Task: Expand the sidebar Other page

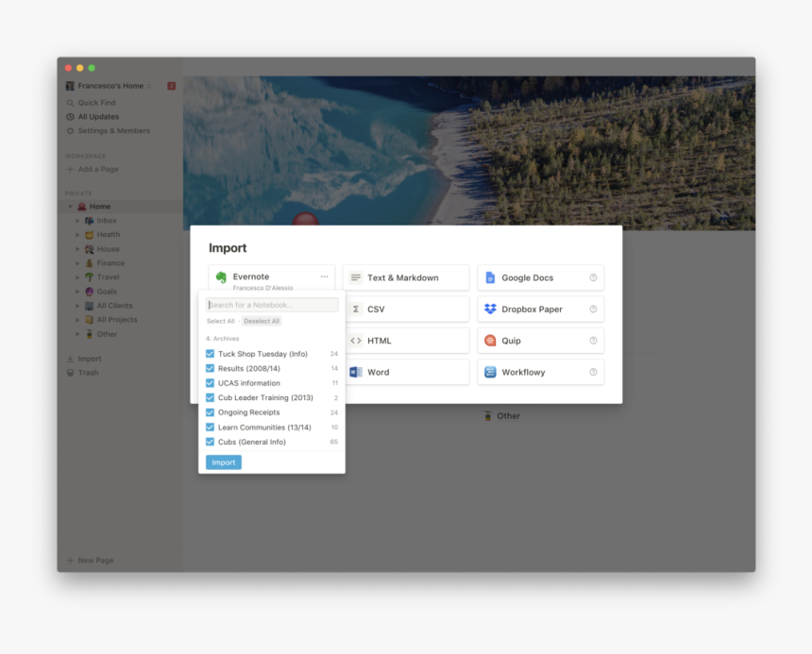Action: 77,334
